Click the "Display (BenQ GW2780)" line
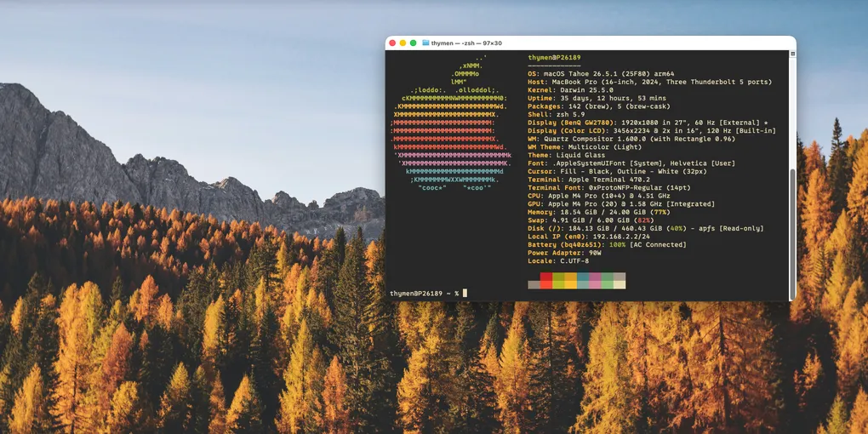 coord(649,123)
